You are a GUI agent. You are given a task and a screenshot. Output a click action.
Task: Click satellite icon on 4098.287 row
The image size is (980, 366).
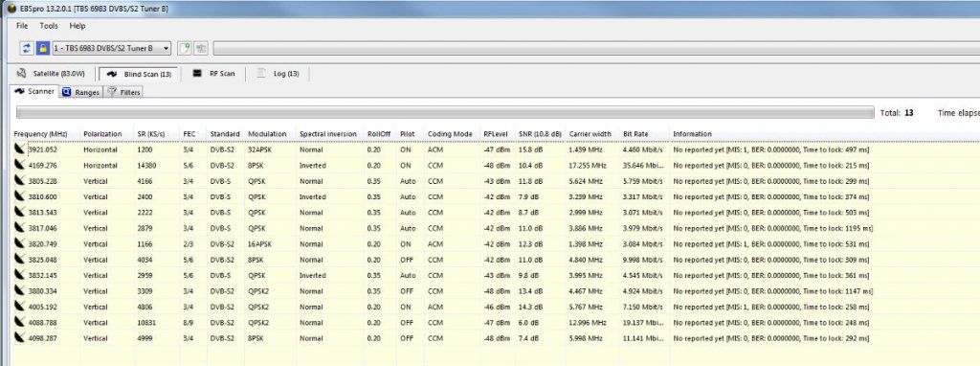tap(20, 338)
